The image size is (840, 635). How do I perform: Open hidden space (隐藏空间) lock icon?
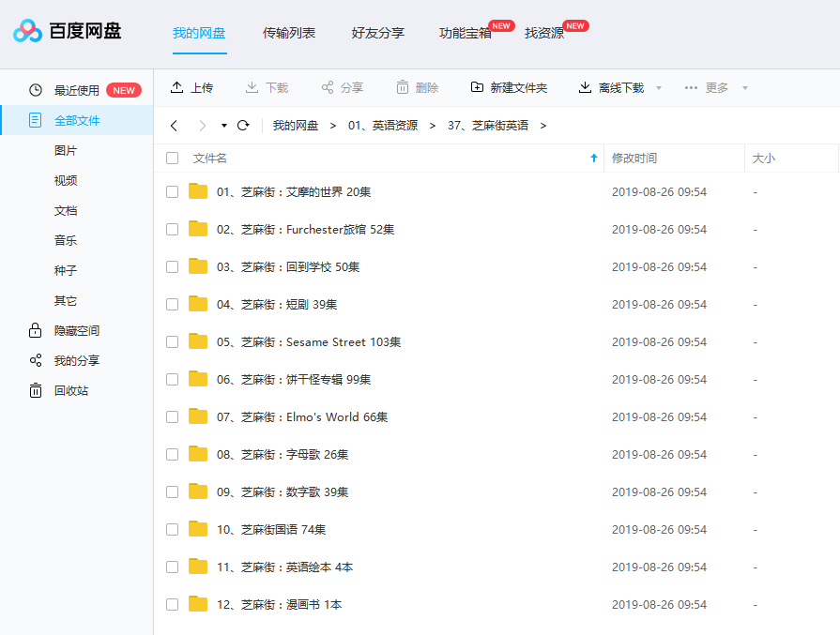coord(36,330)
